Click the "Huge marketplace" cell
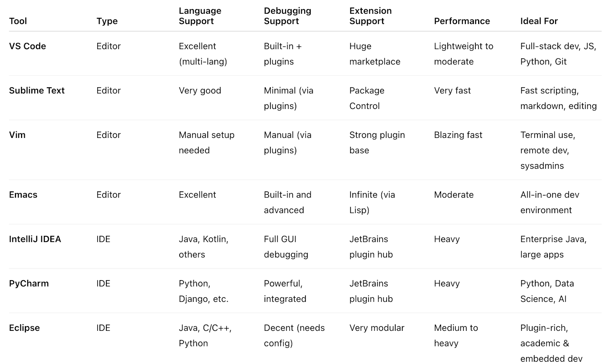 point(374,54)
